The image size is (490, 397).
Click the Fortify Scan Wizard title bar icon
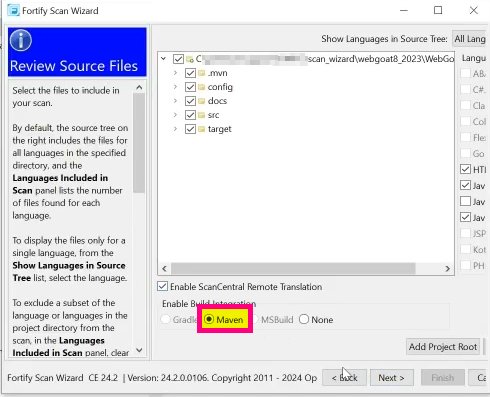13,10
